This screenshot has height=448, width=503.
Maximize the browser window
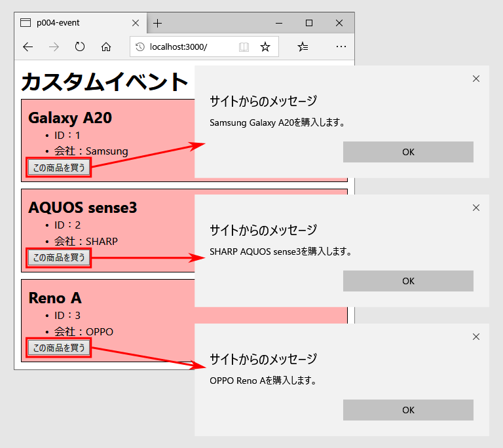click(x=309, y=23)
